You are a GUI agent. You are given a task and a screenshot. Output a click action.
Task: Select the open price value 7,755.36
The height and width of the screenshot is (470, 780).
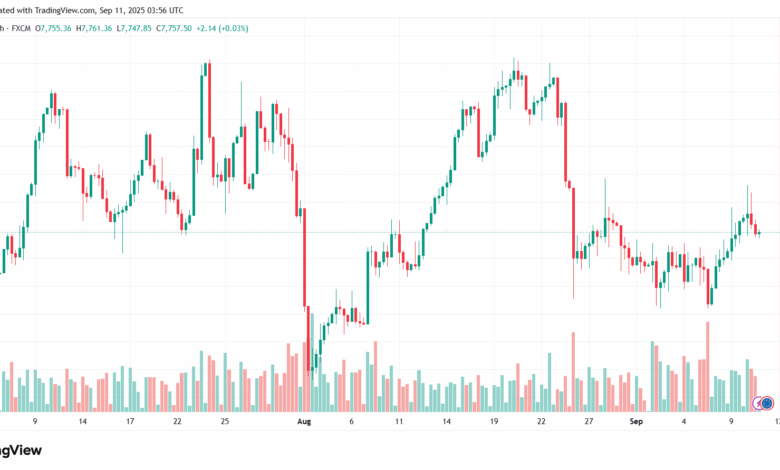pyautogui.click(x=57, y=28)
